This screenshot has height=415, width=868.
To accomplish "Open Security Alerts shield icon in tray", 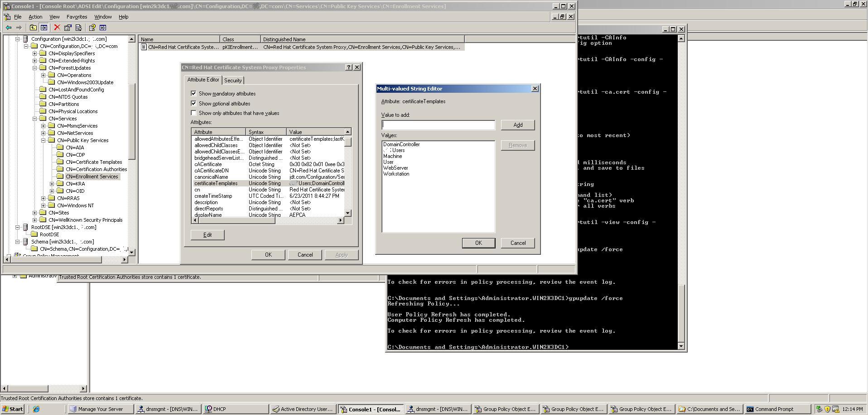I will pos(827,409).
